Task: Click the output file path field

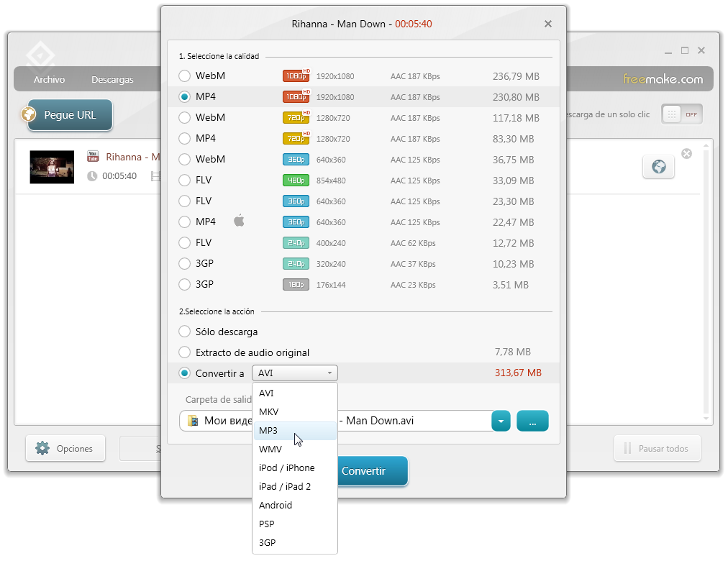Action: (336, 421)
